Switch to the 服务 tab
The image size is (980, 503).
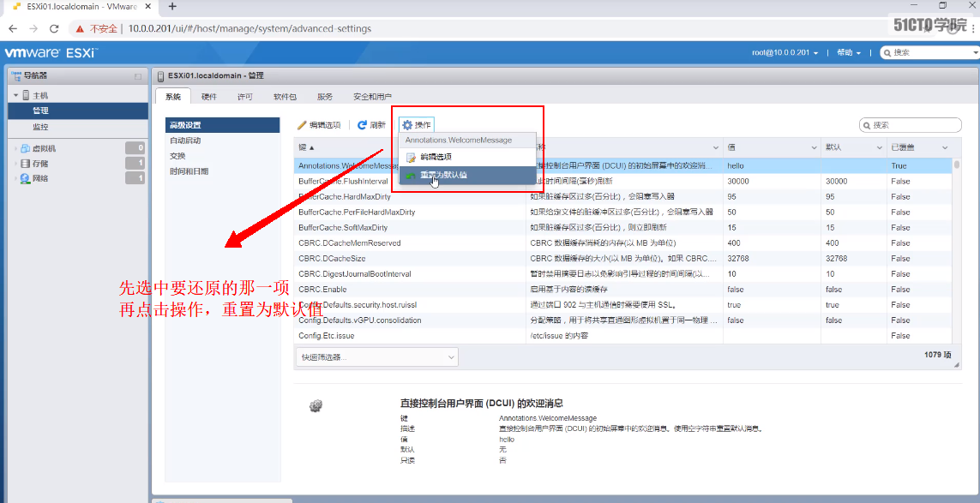point(325,97)
